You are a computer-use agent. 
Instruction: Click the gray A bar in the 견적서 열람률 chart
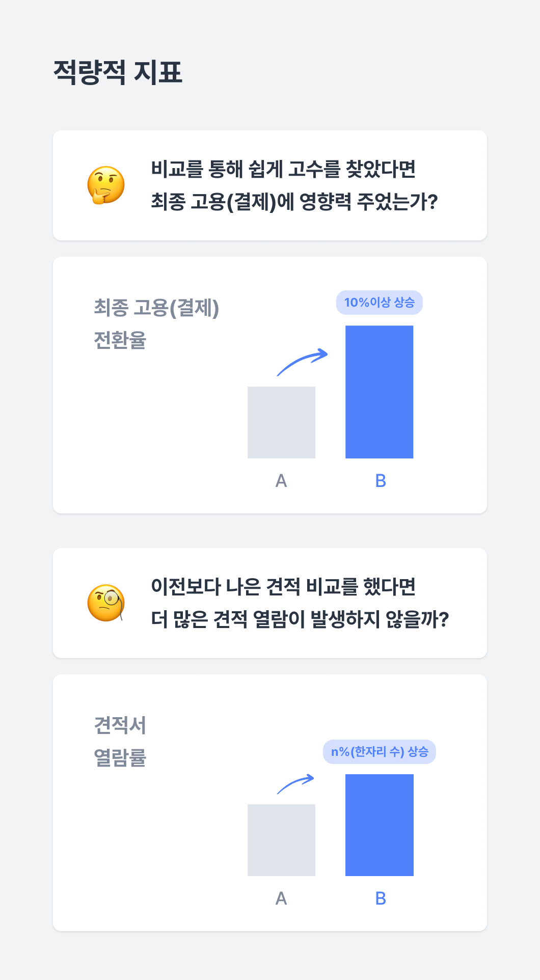pos(281,840)
